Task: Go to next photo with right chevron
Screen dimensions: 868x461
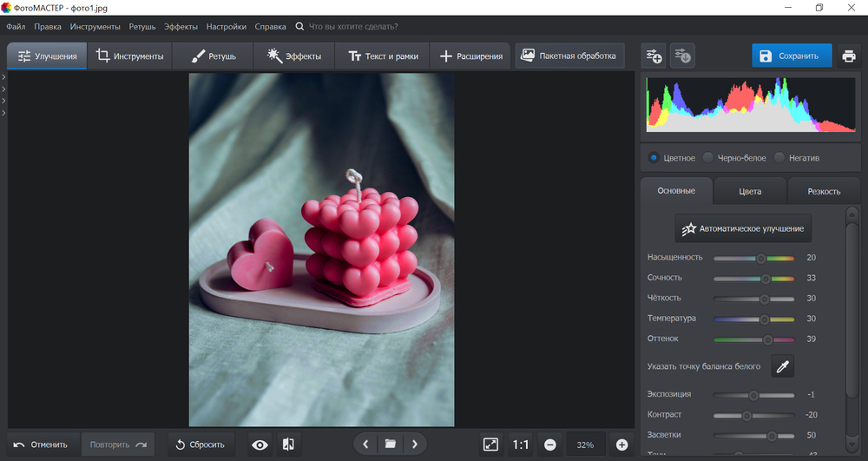Action: [x=415, y=445]
